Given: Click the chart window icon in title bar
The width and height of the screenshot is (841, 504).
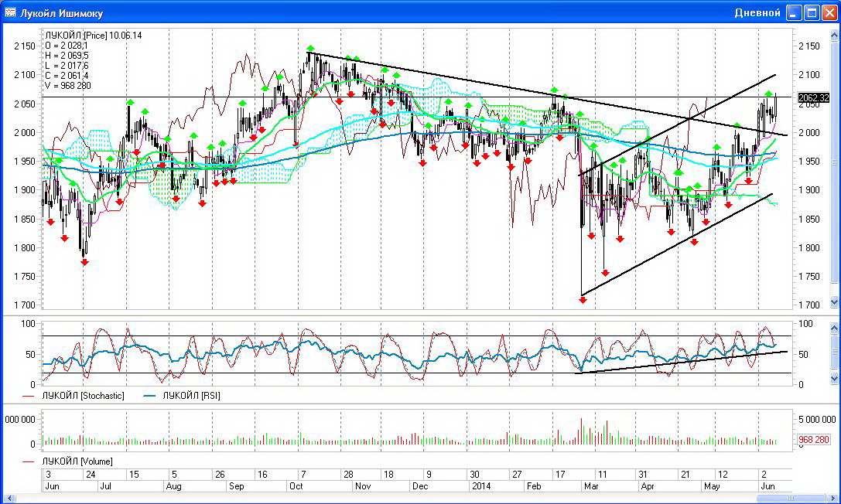Looking at the screenshot, I should (9, 13).
